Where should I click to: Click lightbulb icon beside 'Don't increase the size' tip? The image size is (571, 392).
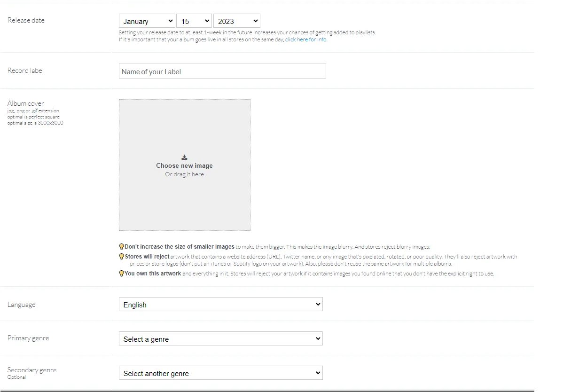point(121,247)
